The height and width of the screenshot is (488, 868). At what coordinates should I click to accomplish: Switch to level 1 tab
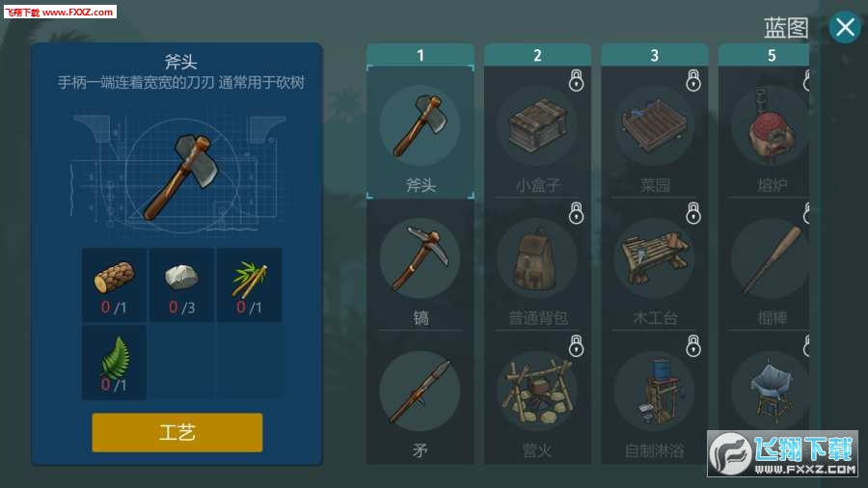coord(420,55)
